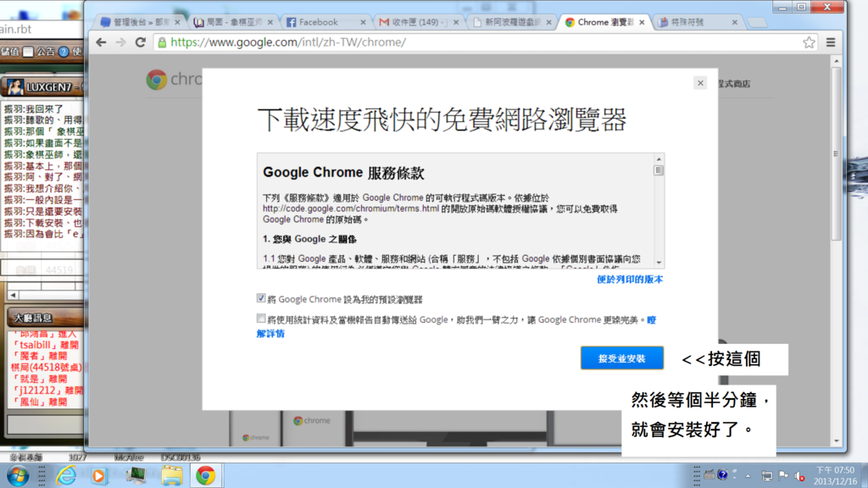
Task: Click the game chat horizontal scroll-left arrow
Action: 13,295
